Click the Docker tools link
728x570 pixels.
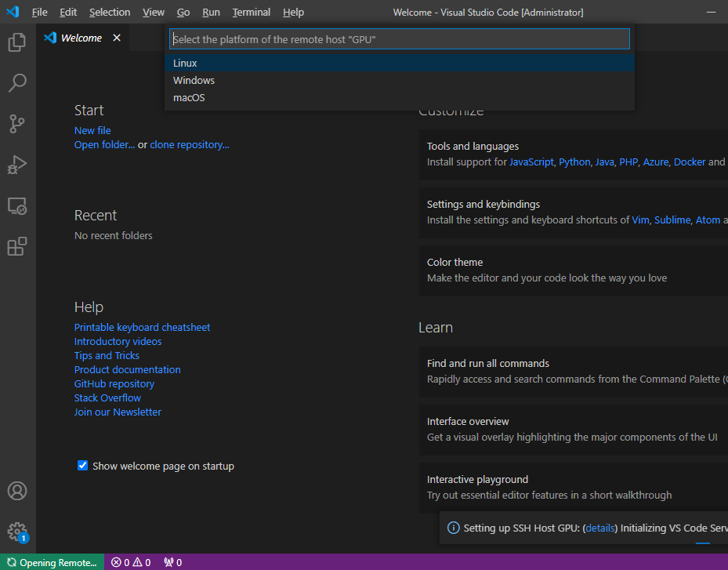(690, 162)
